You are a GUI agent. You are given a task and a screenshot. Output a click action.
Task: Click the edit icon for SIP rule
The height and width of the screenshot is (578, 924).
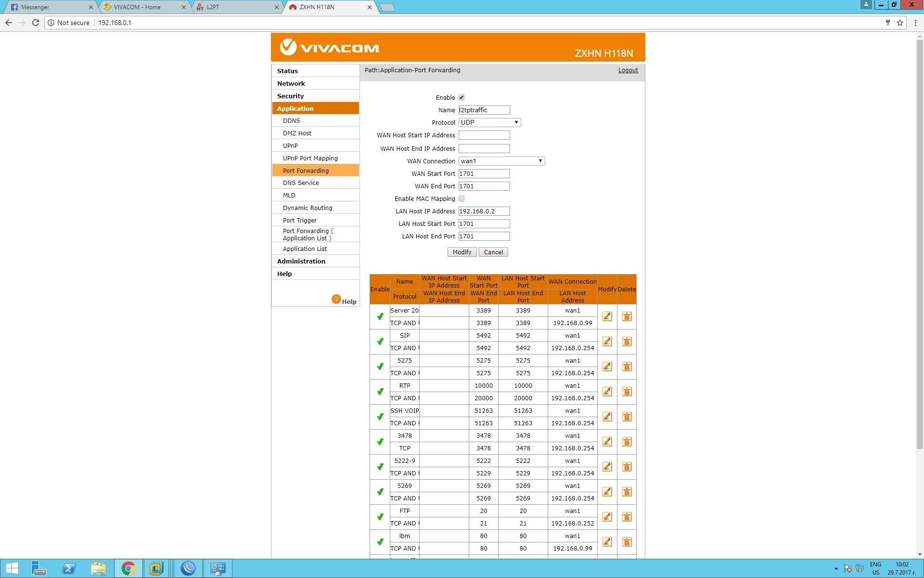[607, 342]
